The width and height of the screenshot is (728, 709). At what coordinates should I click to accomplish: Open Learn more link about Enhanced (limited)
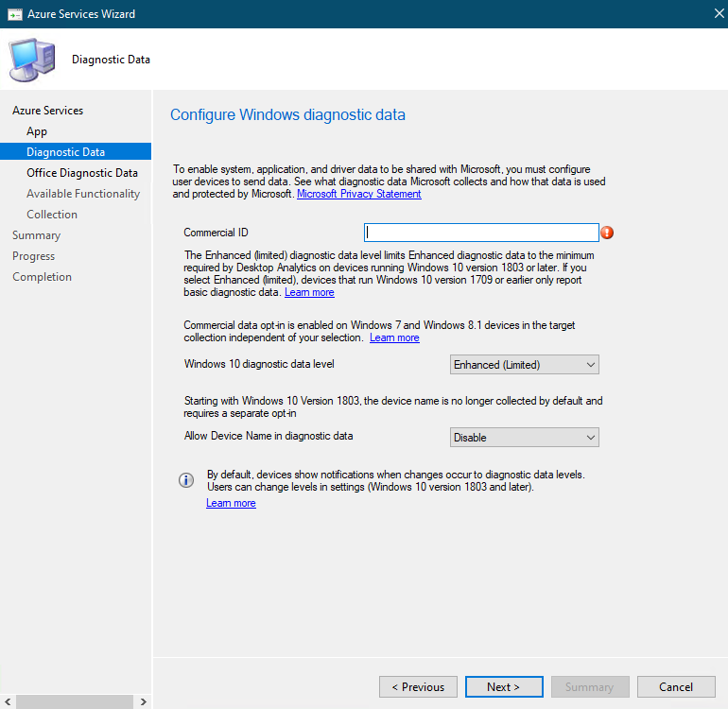tap(309, 292)
